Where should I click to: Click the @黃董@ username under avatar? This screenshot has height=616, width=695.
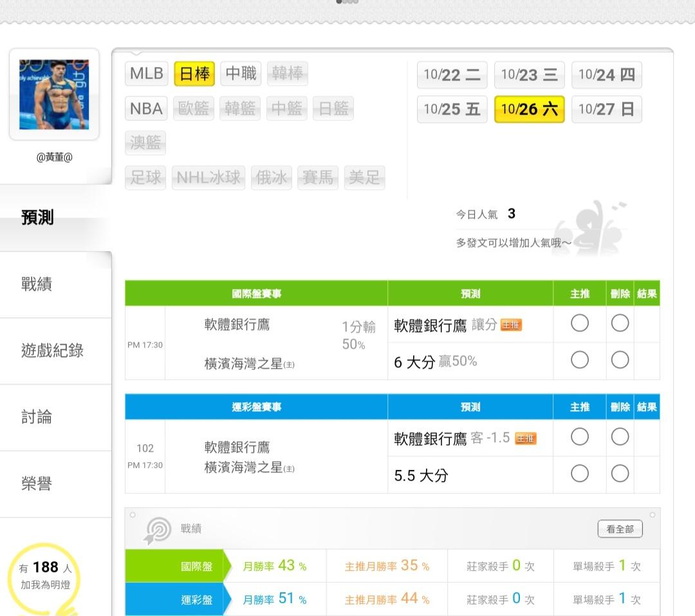click(54, 157)
